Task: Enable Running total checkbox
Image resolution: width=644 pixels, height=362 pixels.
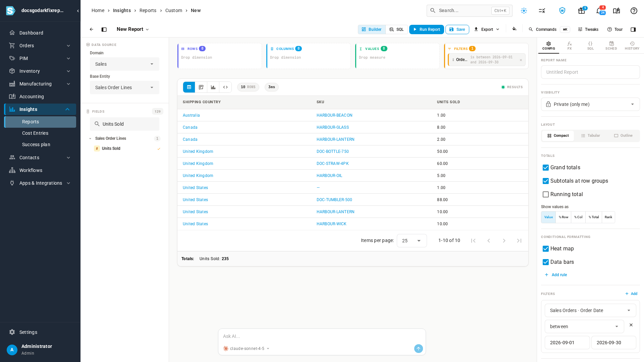Action: (546, 194)
